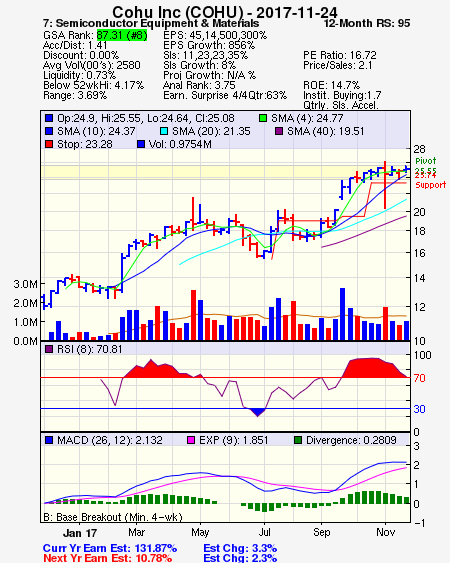Click the blue Vol legend square
This screenshot has height=563, width=450.
(x=141, y=144)
